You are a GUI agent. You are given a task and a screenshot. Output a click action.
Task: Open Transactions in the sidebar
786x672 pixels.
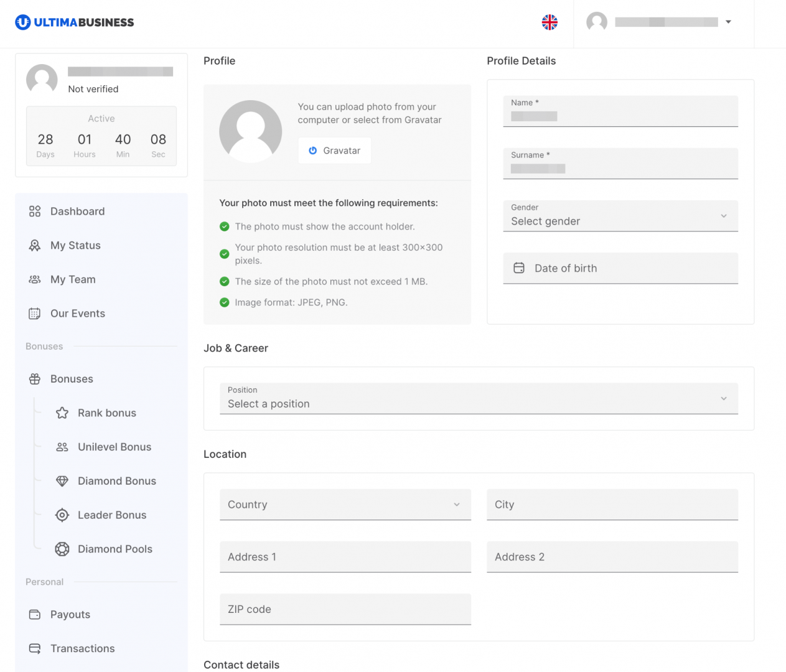pos(82,648)
